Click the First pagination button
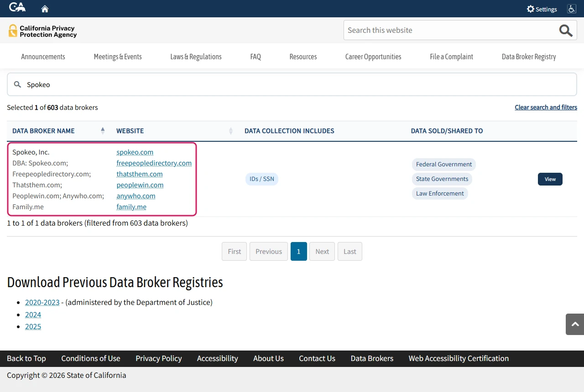584x392 pixels. (235, 252)
